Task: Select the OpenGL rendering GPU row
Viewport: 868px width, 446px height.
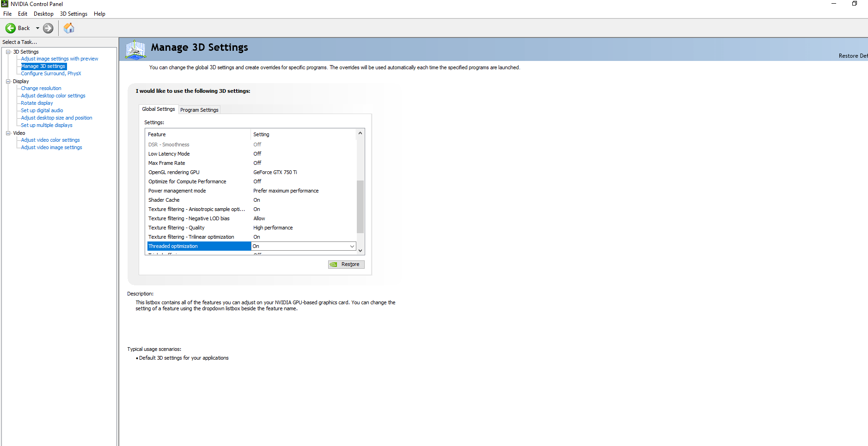Action: click(x=252, y=172)
